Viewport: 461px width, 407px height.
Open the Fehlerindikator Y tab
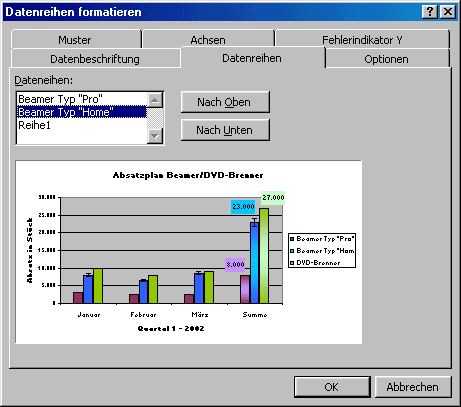tap(362, 40)
